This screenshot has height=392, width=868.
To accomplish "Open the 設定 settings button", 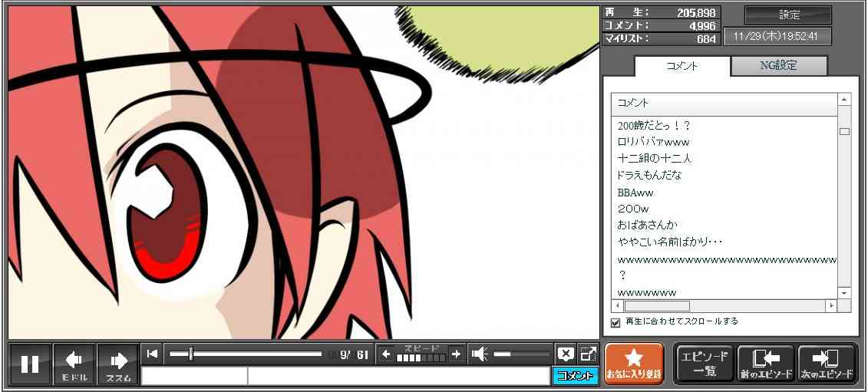I will 788,15.
